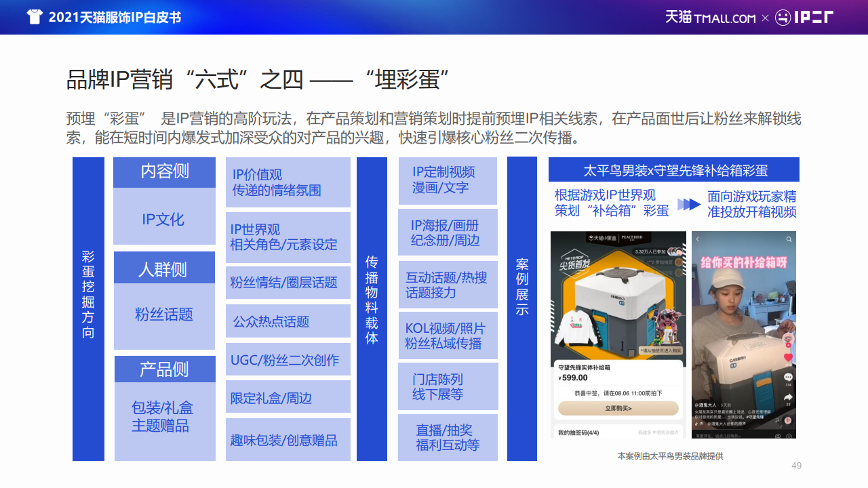The height and width of the screenshot is (488, 868).
Task: Click the 面向游戏玩家精准投放开箱视频 caption
Action: pyautogui.click(x=752, y=203)
